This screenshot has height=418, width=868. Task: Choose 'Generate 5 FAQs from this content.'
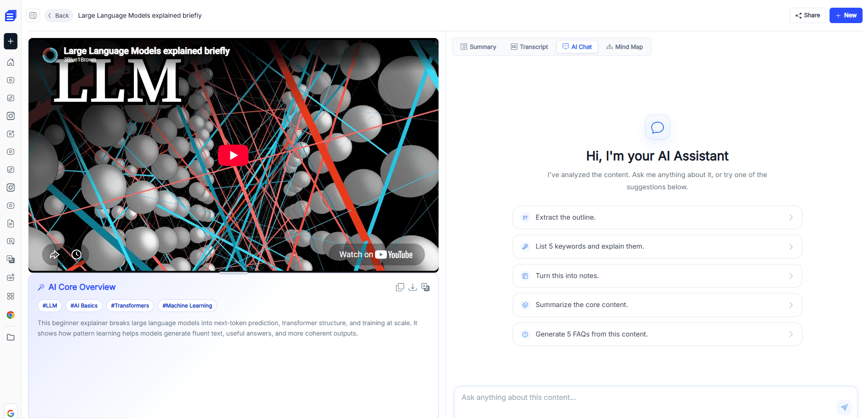(x=657, y=334)
